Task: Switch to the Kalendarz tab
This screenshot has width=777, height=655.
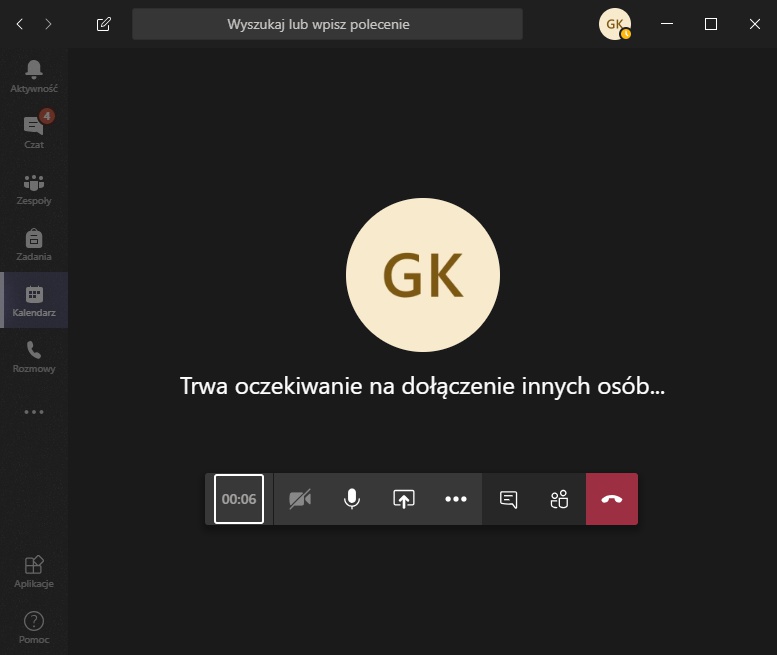Action: click(34, 300)
